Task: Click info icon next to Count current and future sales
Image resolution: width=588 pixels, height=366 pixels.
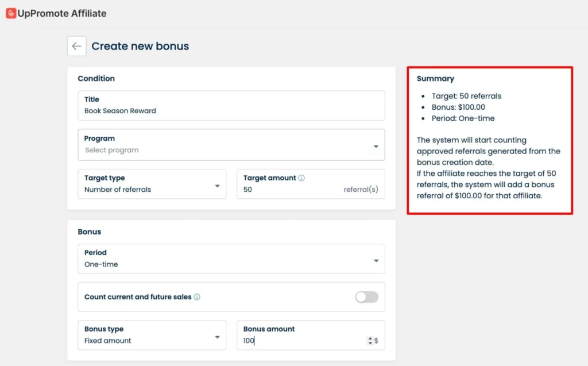Action: 197,297
